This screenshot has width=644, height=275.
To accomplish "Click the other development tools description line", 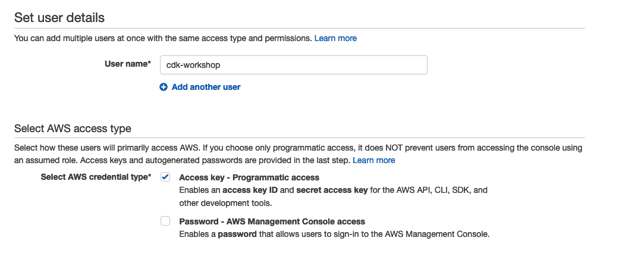I will point(225,203).
